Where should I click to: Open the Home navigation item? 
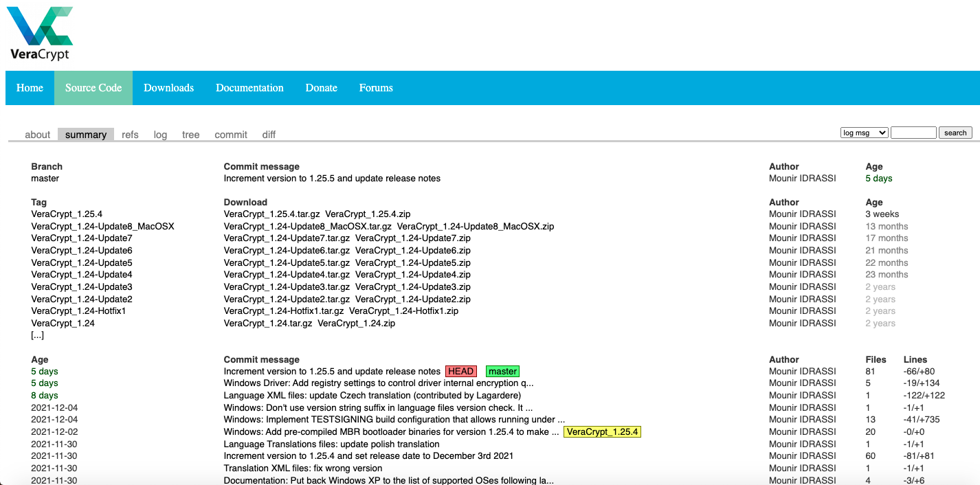point(30,88)
